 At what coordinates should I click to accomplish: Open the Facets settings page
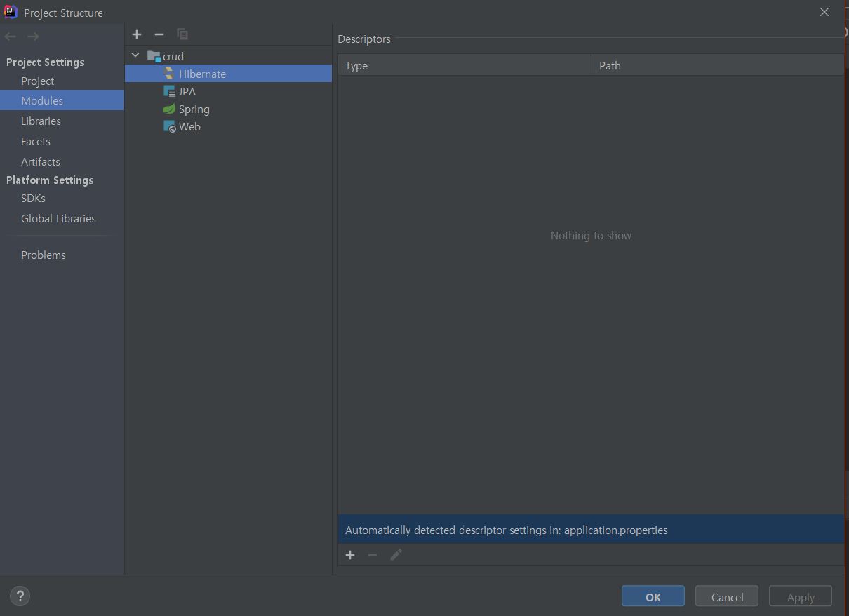pos(62,141)
